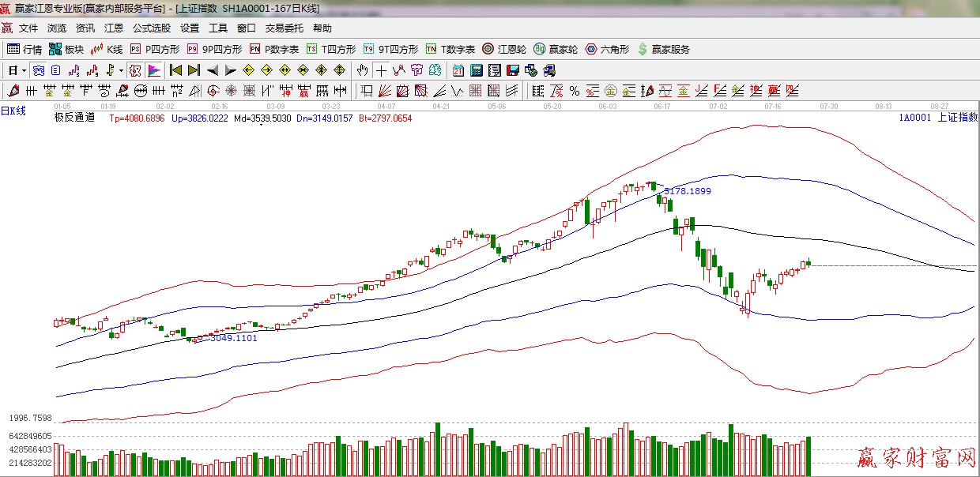Toggle the crosshair cursor button
980x477 pixels.
381,70
